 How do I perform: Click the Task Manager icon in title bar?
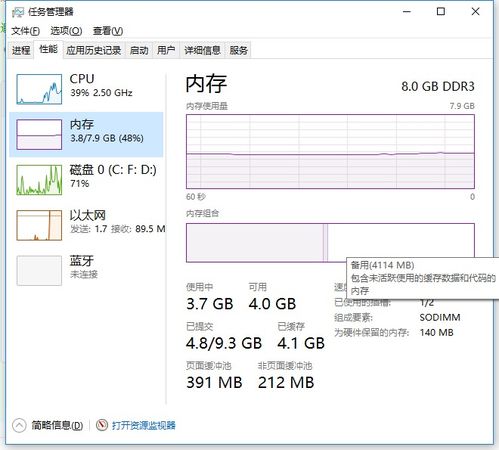coord(18,12)
